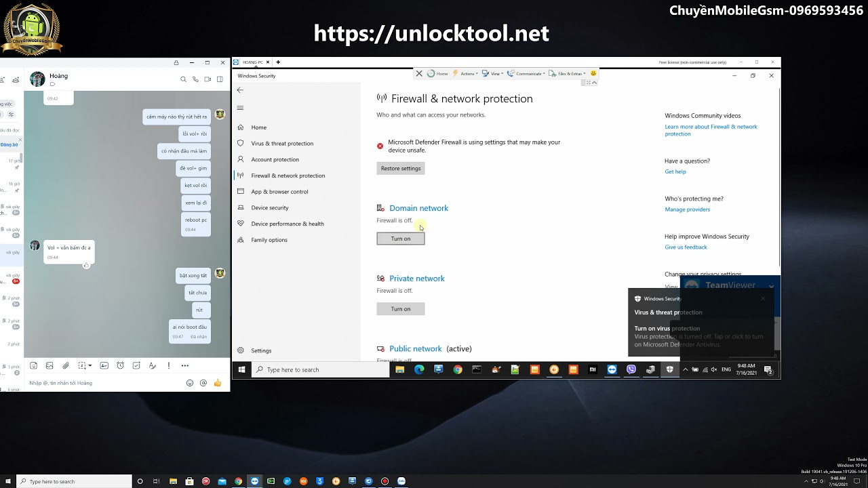This screenshot has height=488, width=868.
Task: Click Manage providers link
Action: click(x=688, y=209)
